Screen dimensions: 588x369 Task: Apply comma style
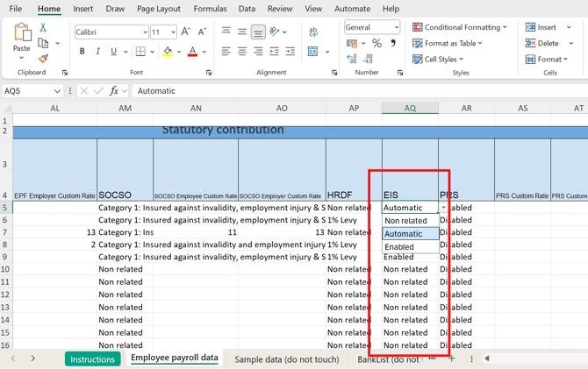pyautogui.click(x=393, y=44)
